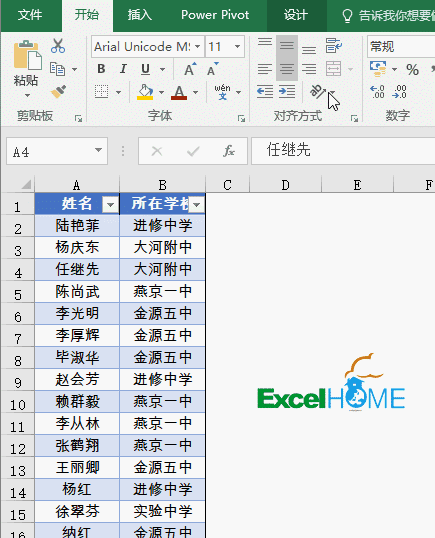Decrease font size with small A
The width and height of the screenshot is (435, 538).
pos(213,69)
